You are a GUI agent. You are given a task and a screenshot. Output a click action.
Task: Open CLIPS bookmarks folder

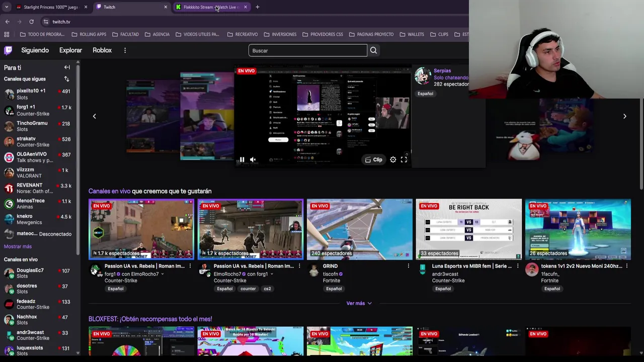click(x=439, y=34)
